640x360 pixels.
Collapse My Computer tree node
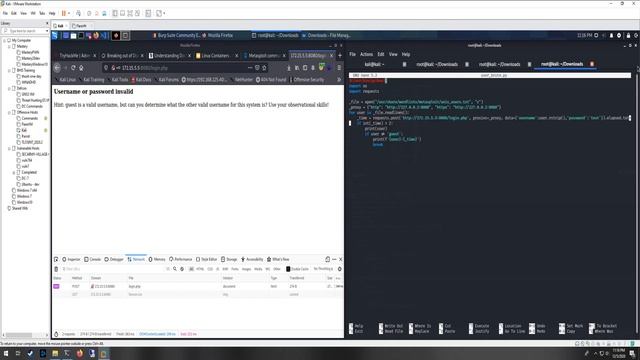pyautogui.click(x=5, y=40)
